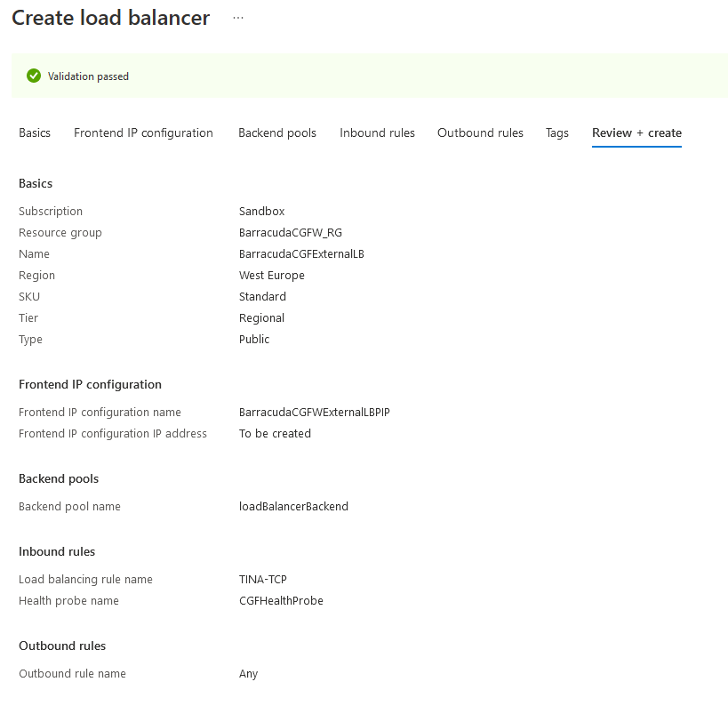Click the green Validation passed check icon
728x706 pixels.
click(33, 76)
